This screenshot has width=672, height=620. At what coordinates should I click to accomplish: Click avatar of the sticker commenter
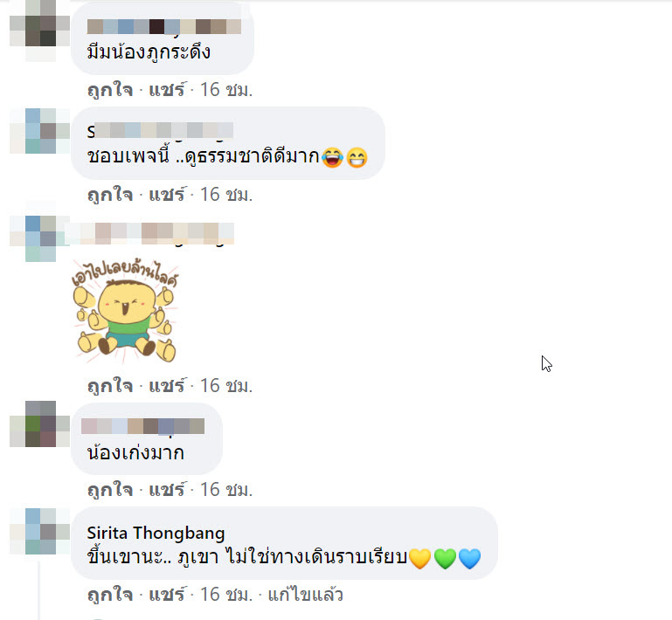pyautogui.click(x=40, y=238)
